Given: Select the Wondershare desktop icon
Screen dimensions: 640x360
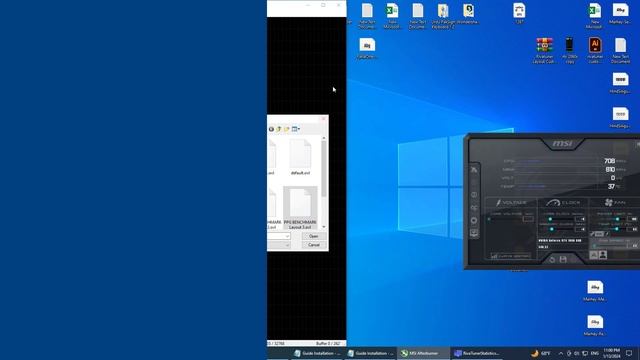Looking at the screenshot, I should [x=468, y=14].
